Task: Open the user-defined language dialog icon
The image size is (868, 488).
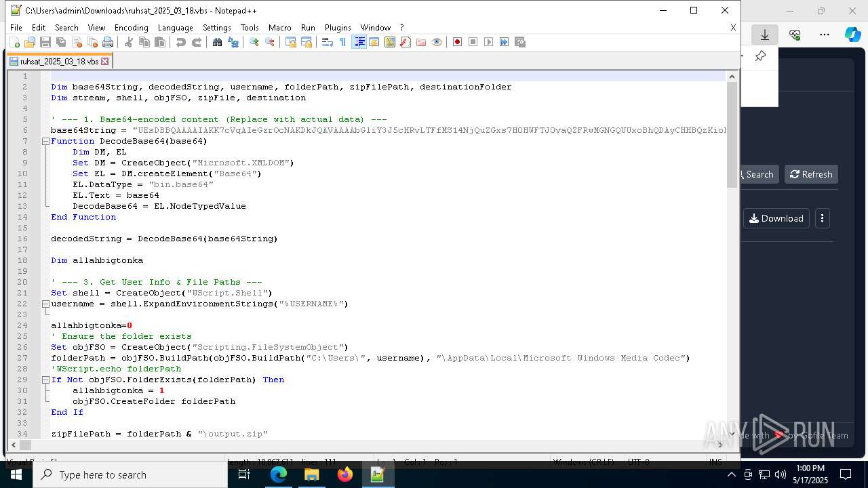Action: click(x=374, y=42)
